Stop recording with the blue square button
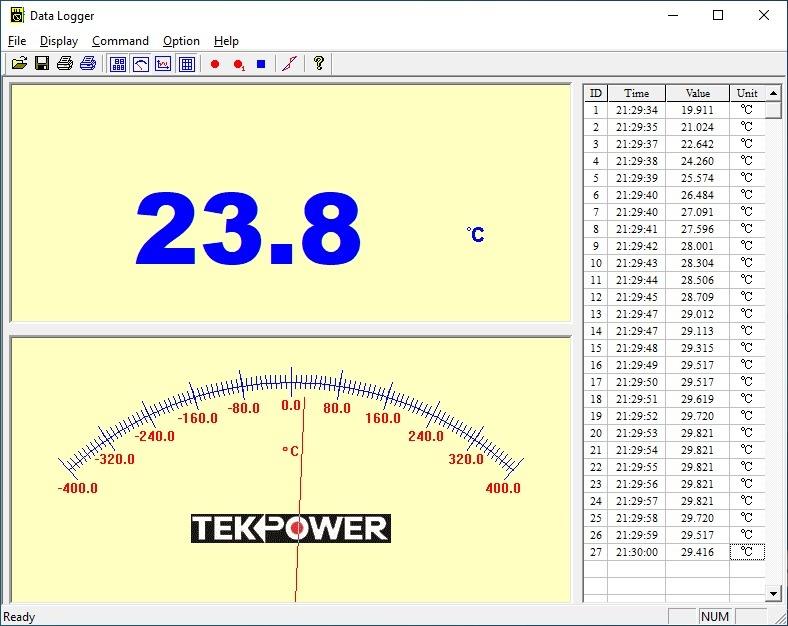 (x=261, y=64)
